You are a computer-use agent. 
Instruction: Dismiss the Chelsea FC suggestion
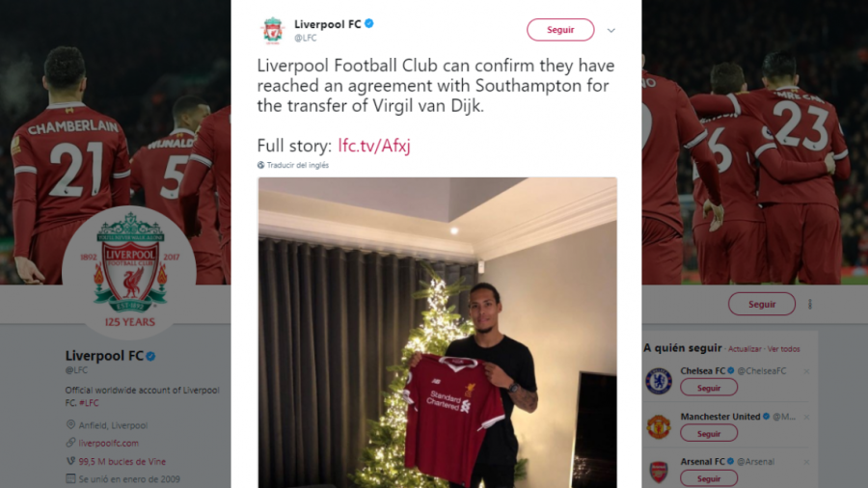[x=807, y=371]
